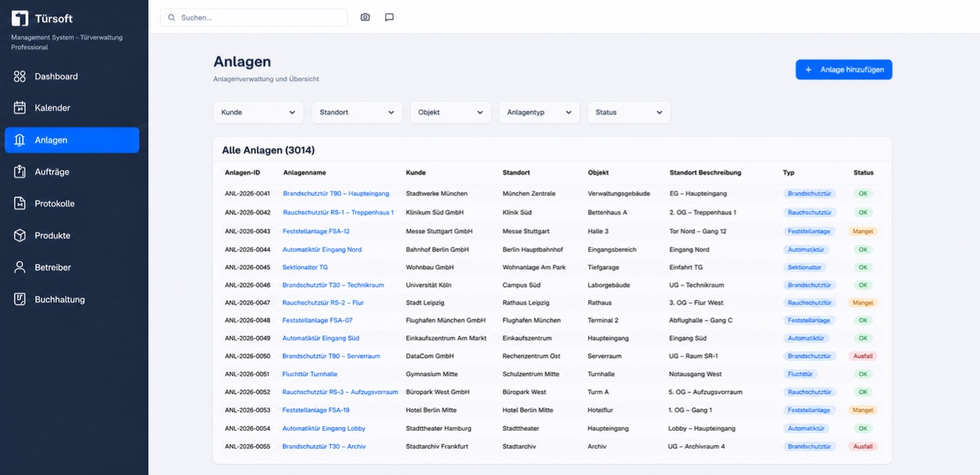Click the Anlagen building icon in sidebar
Image resolution: width=980 pixels, height=475 pixels.
(20, 140)
